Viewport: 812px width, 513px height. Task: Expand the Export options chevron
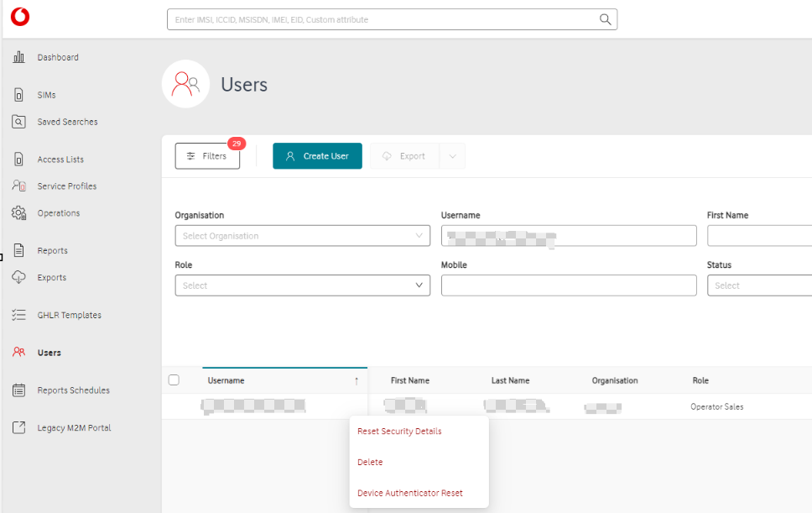(453, 156)
